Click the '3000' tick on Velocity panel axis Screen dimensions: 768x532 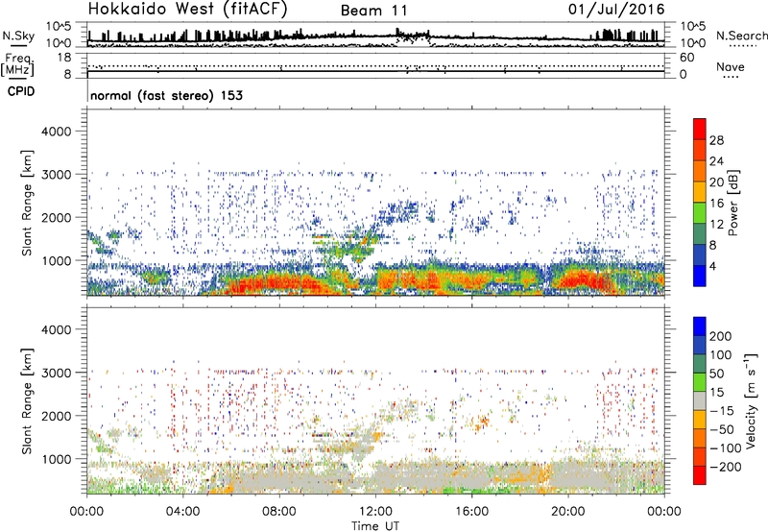[x=57, y=373]
